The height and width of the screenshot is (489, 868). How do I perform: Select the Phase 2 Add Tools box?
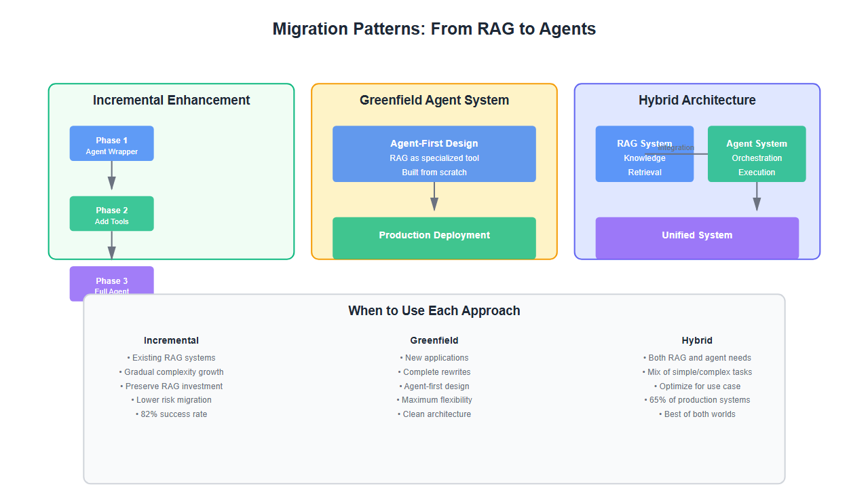[111, 213]
